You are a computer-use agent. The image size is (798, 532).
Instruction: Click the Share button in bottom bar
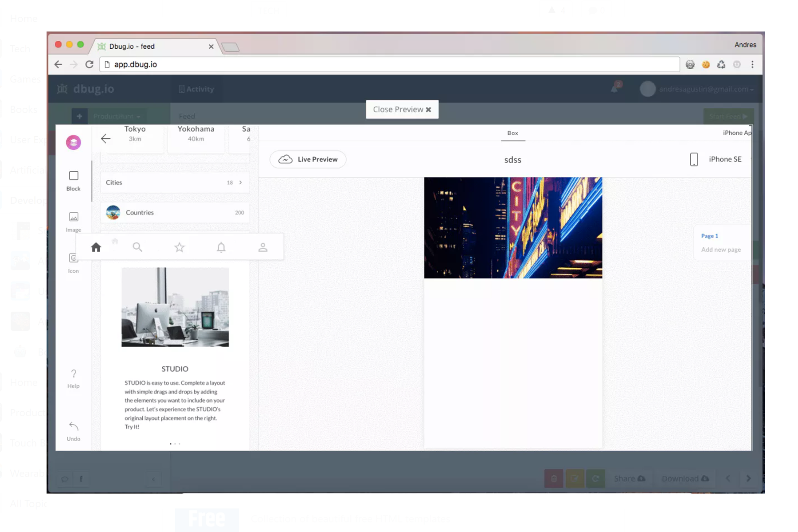click(x=630, y=479)
